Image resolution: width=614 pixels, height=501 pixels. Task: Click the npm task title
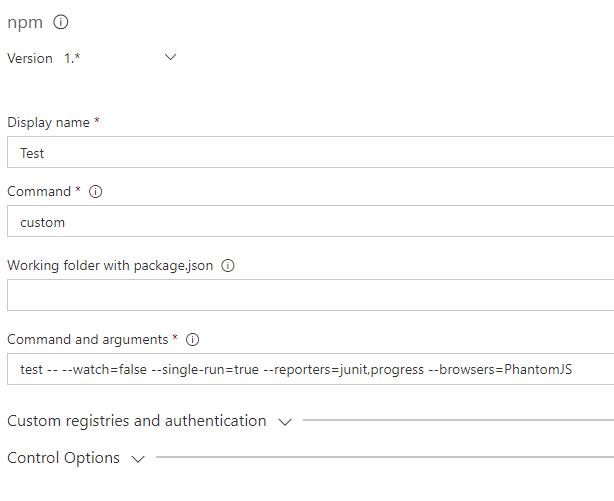[25, 22]
